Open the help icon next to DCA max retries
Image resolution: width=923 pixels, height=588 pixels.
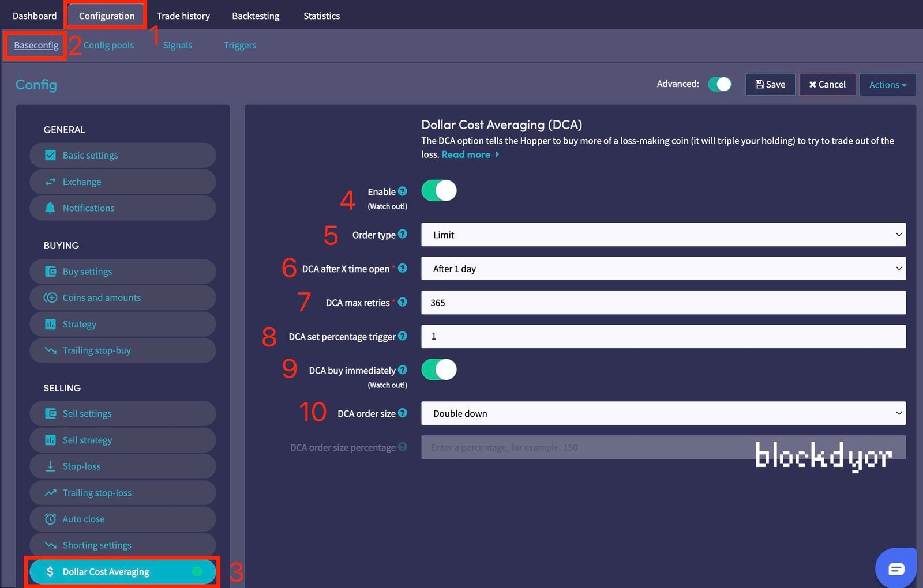pos(402,301)
